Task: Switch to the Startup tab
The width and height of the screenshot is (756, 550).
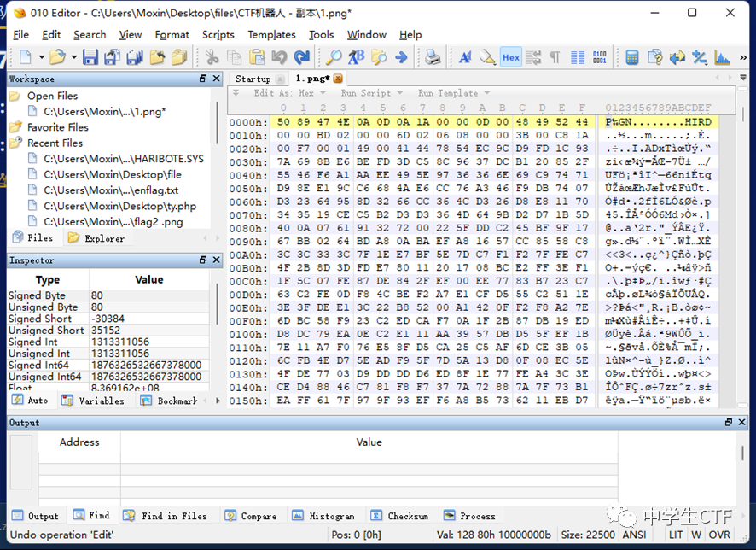Action: click(x=253, y=79)
